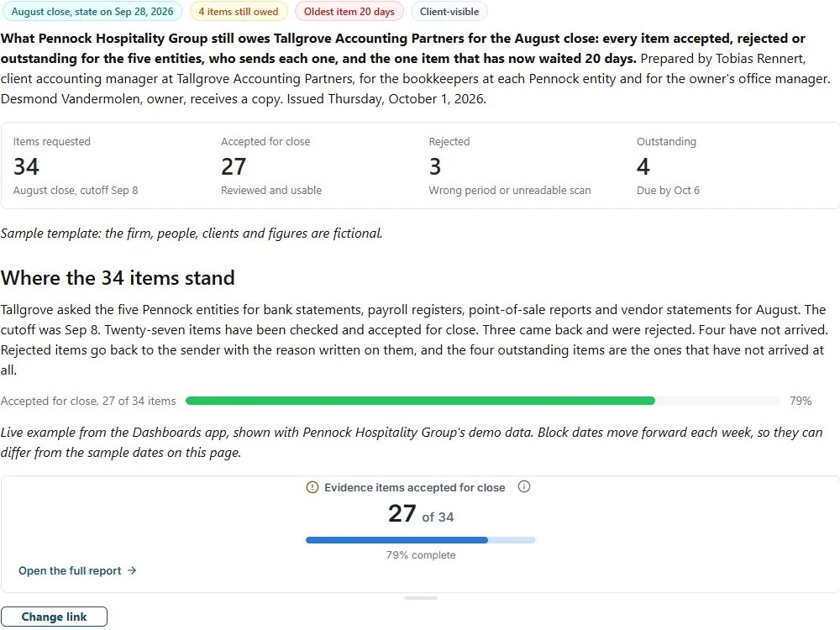Click the 79% label beside green bar

click(801, 401)
